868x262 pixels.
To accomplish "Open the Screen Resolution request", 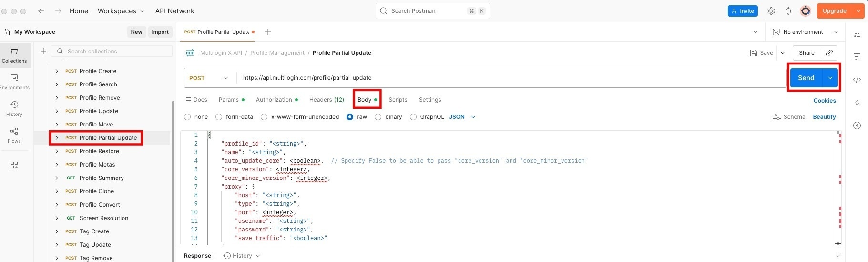I will [x=103, y=218].
